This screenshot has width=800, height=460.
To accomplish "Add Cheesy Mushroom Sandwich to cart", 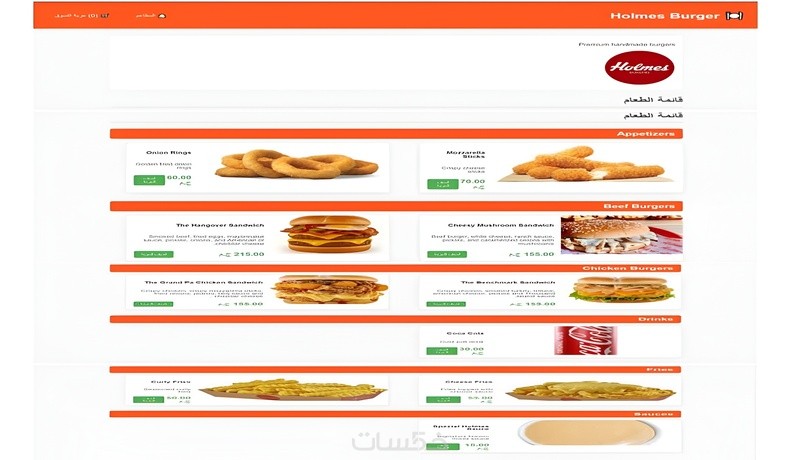I will pyautogui.click(x=447, y=254).
